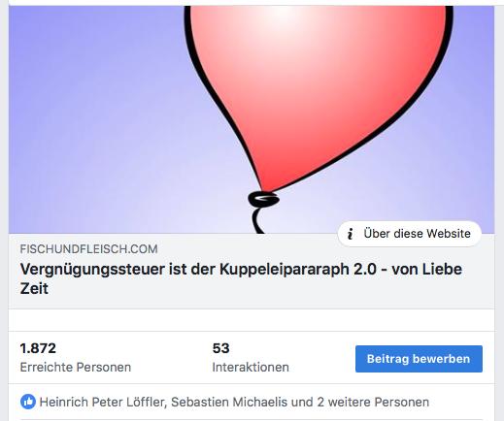Promote the post with Beitrag bewerben
The width and height of the screenshot is (504, 421).
pyautogui.click(x=419, y=359)
